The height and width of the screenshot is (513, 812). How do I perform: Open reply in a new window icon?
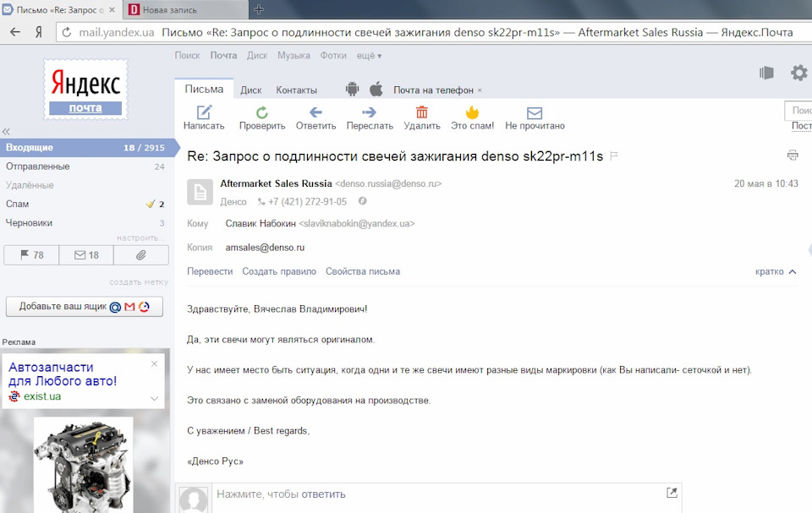coord(672,493)
